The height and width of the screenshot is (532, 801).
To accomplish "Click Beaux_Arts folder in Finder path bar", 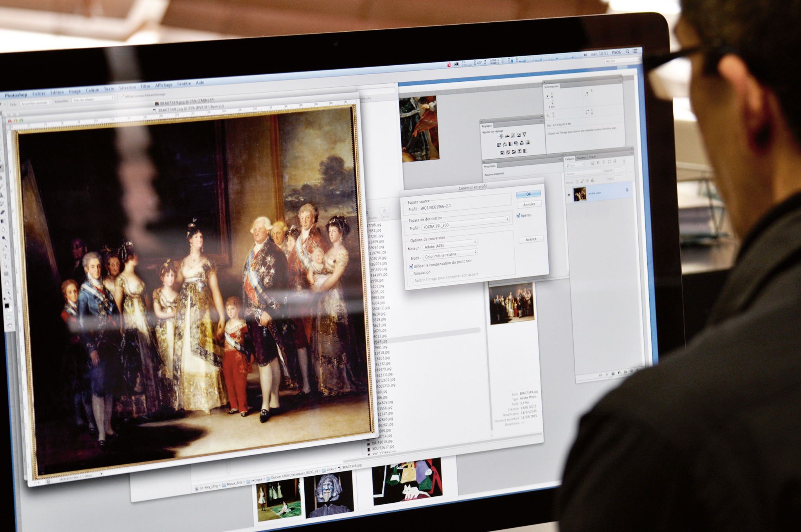I will pyautogui.click(x=232, y=484).
